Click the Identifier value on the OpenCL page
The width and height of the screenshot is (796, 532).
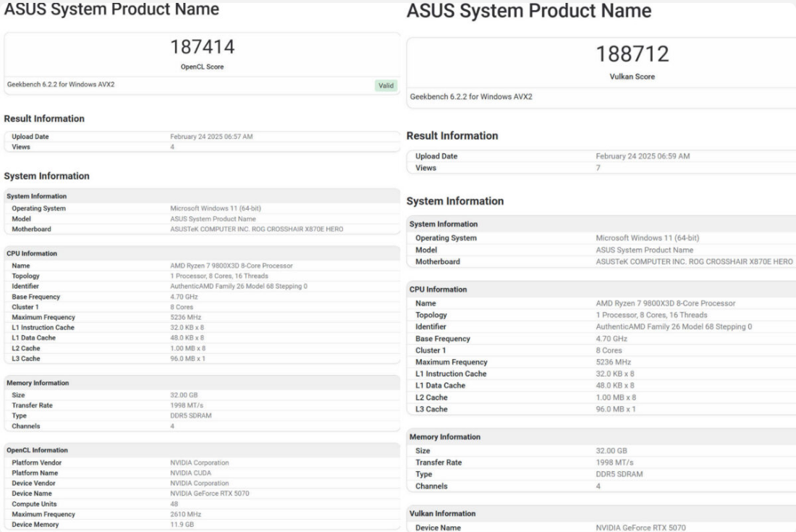click(239, 287)
